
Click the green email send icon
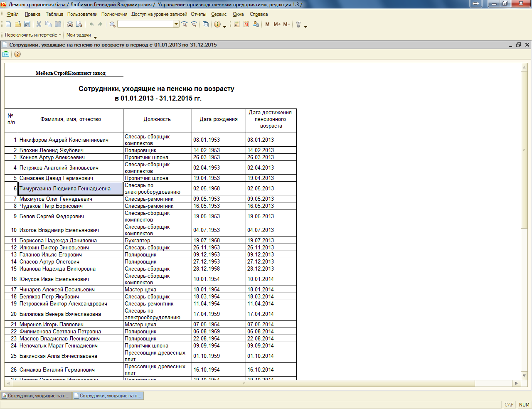click(6, 54)
